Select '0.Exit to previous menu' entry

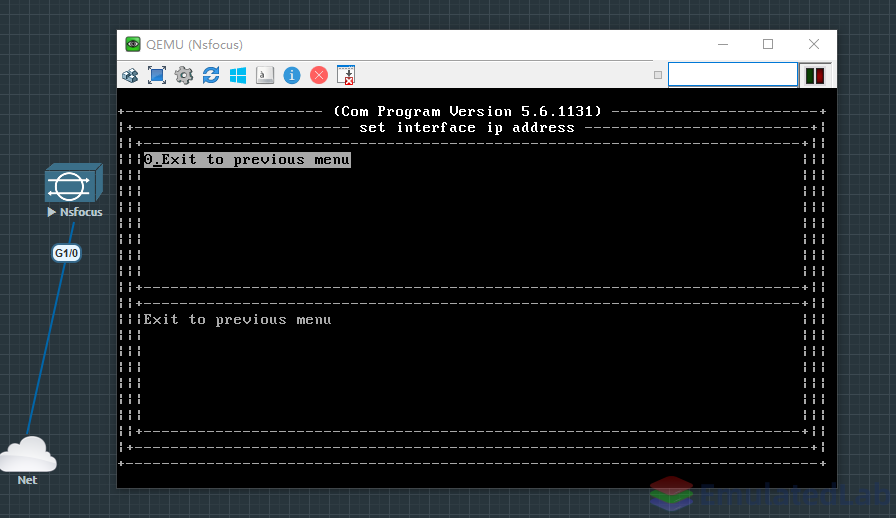click(x=247, y=160)
